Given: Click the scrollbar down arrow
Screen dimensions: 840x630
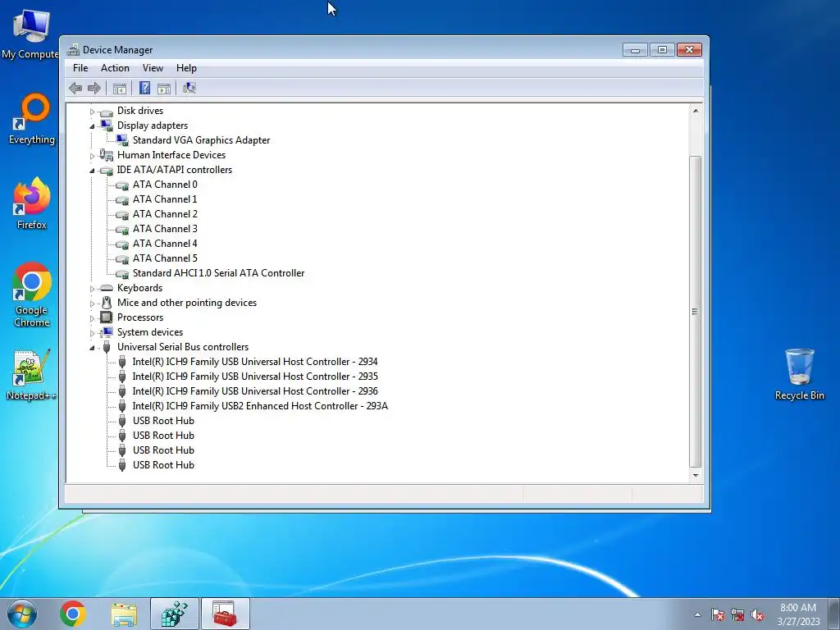Looking at the screenshot, I should (x=696, y=476).
